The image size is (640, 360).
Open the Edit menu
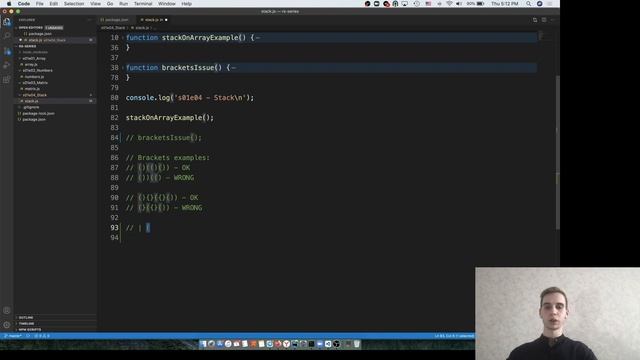coord(53,4)
